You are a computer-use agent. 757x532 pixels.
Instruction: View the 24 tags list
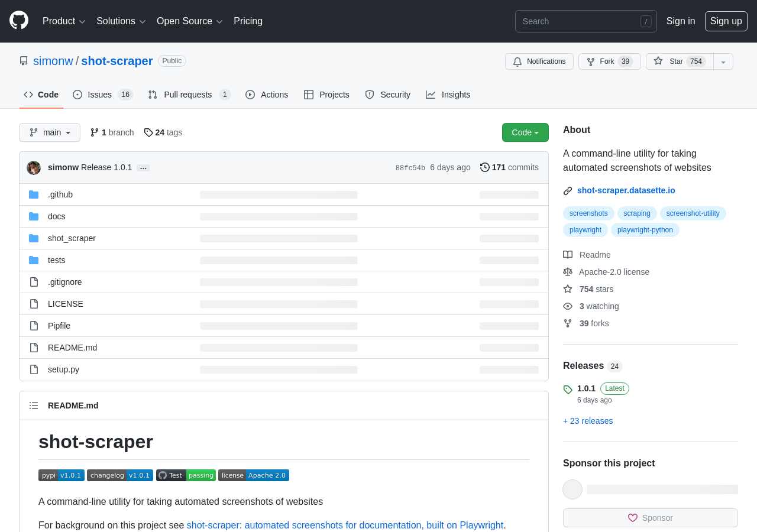pyautogui.click(x=163, y=132)
